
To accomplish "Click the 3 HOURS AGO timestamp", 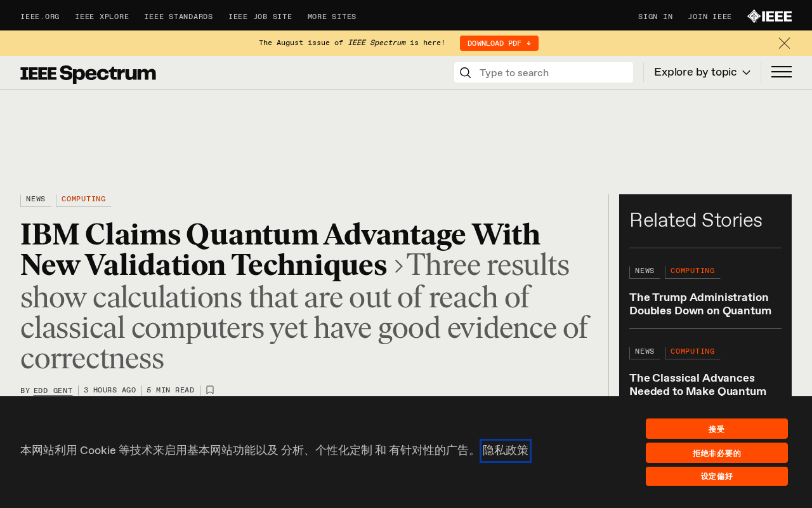I will (110, 391).
